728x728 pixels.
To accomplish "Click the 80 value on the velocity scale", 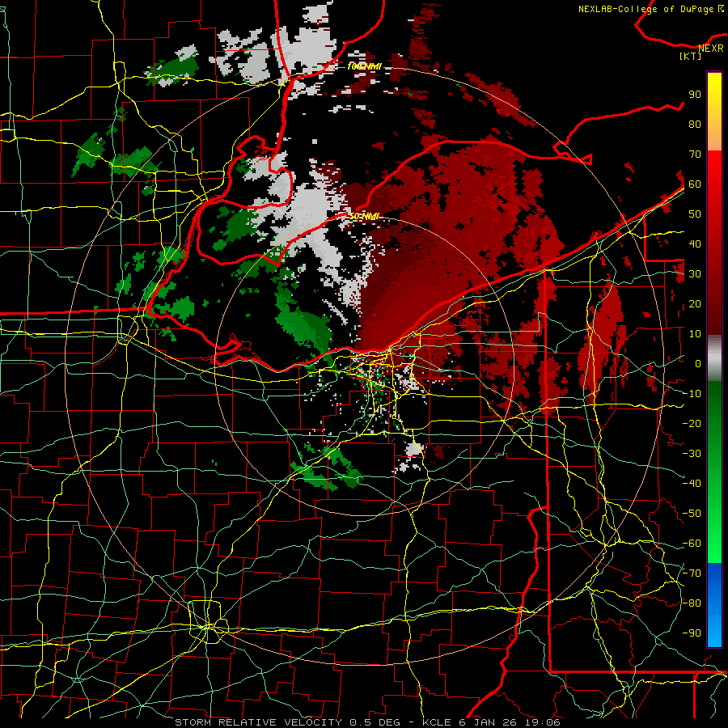I will [695, 124].
